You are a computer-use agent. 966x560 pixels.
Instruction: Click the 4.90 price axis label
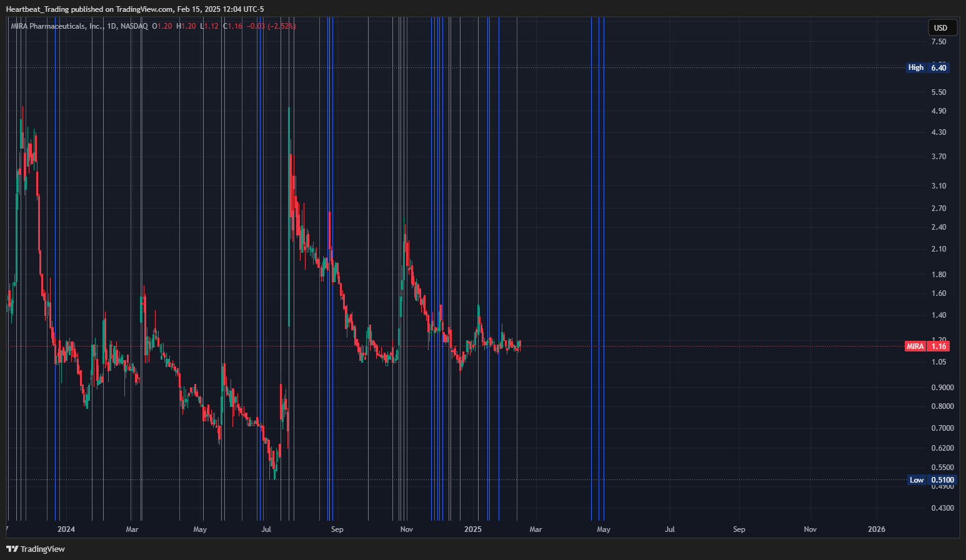[x=939, y=111]
